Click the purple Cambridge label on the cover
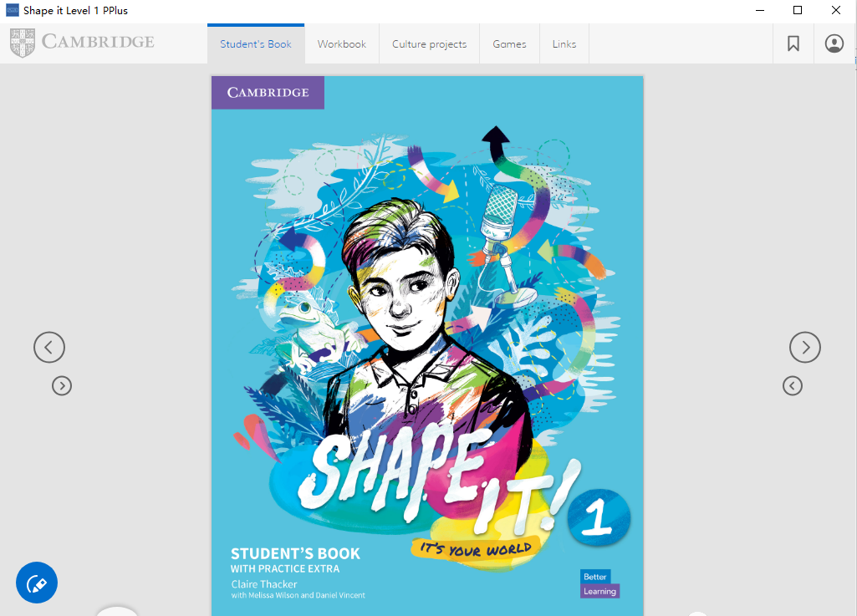Image resolution: width=857 pixels, height=616 pixels. tap(268, 93)
